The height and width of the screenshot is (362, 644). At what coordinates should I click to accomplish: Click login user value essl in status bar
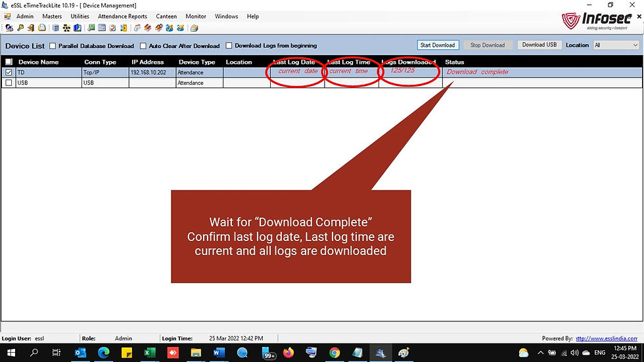click(x=39, y=338)
